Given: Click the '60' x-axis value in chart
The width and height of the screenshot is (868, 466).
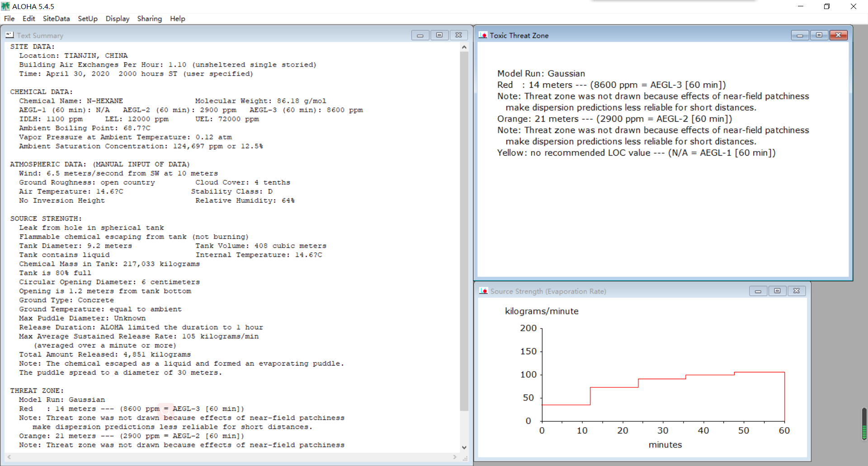Looking at the screenshot, I should [x=784, y=431].
